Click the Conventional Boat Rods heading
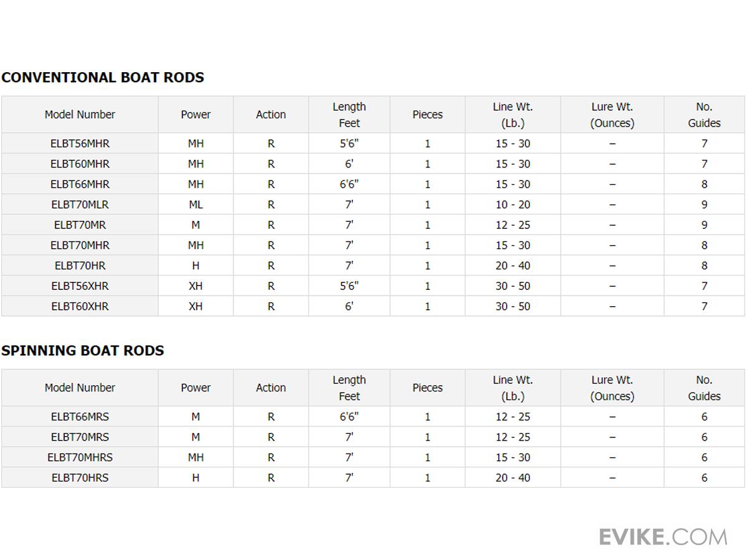Screen dimensions: 747x560 tap(103, 78)
